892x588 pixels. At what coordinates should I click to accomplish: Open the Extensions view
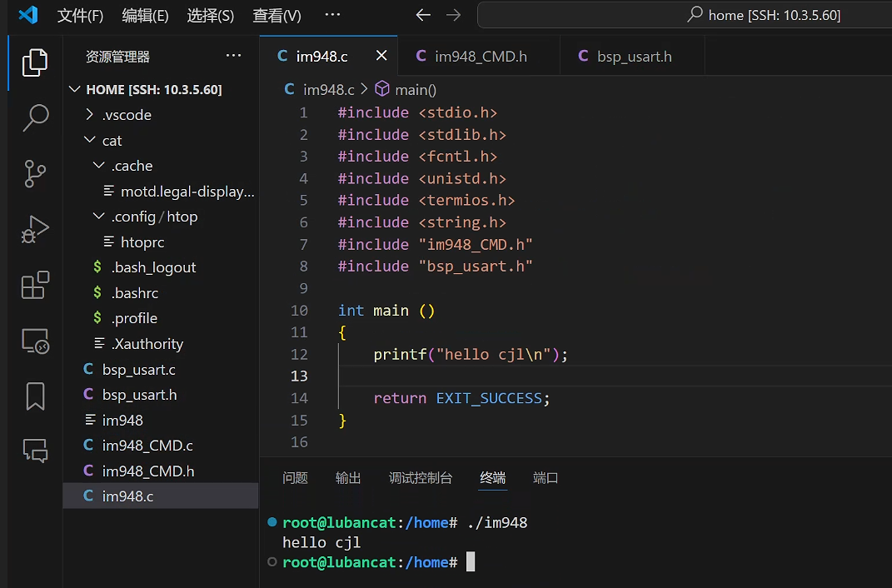click(34, 285)
